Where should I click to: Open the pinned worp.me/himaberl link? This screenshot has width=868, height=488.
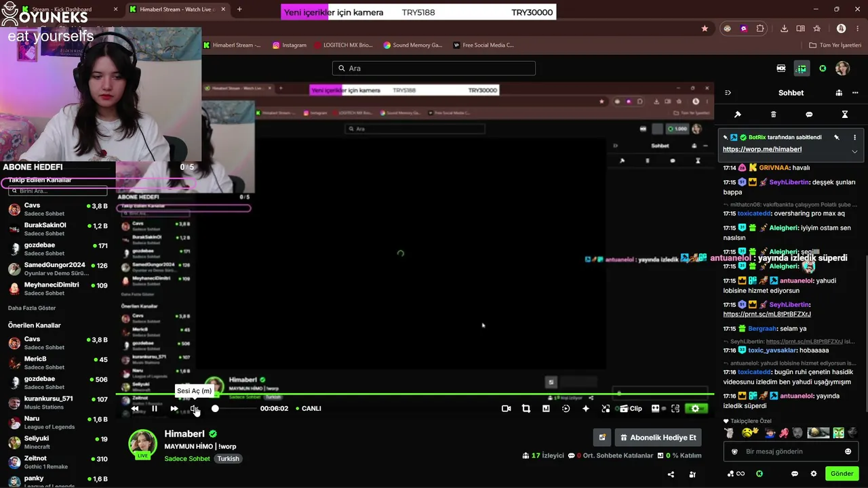click(x=762, y=149)
